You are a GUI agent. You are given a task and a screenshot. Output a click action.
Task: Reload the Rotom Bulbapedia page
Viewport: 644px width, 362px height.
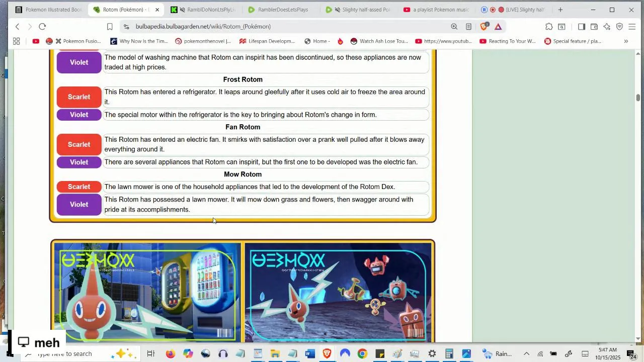[x=42, y=27]
